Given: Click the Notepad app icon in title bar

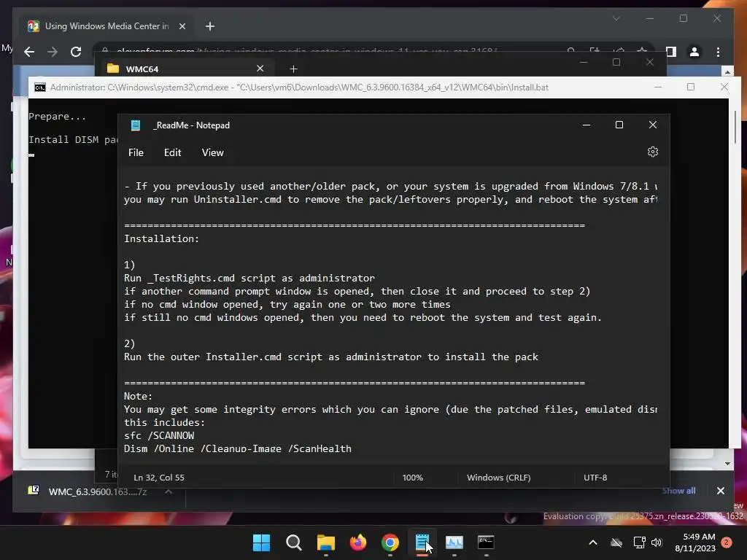Looking at the screenshot, I should pyautogui.click(x=136, y=125).
